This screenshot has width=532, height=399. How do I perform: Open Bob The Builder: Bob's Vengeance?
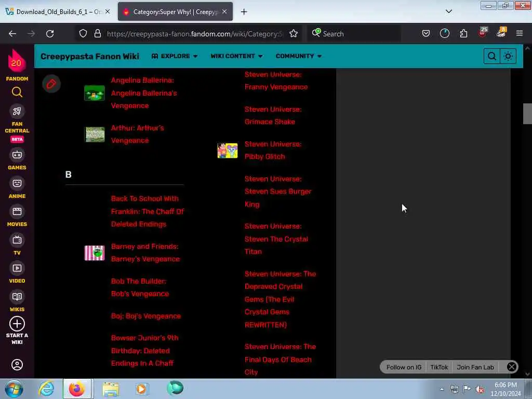pyautogui.click(x=140, y=287)
